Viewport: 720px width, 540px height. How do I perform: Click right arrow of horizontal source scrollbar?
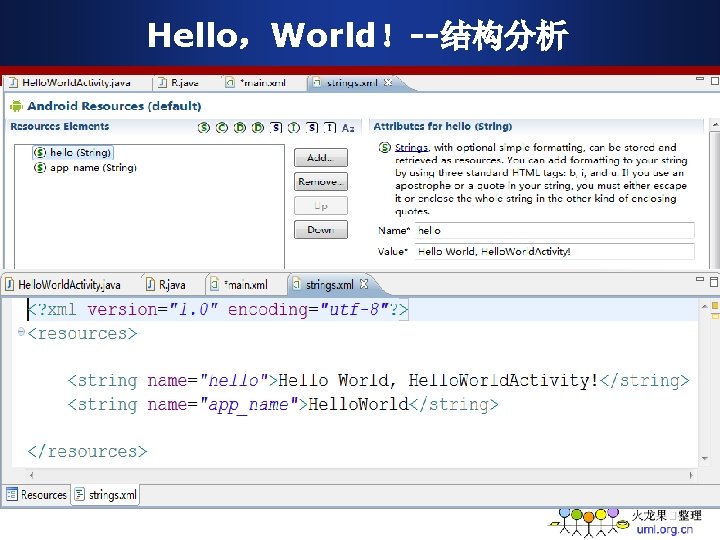pos(691,475)
